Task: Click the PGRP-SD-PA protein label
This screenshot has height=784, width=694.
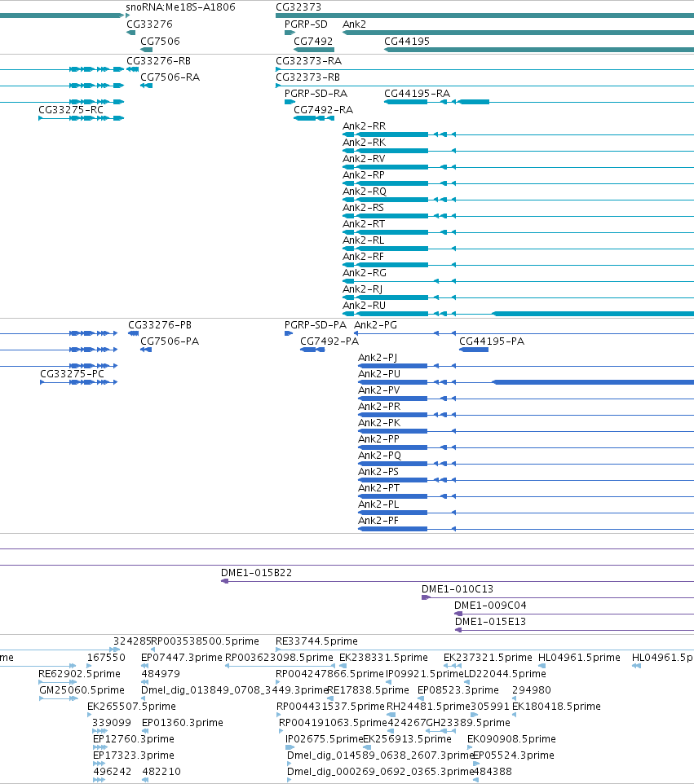Action: point(316,324)
